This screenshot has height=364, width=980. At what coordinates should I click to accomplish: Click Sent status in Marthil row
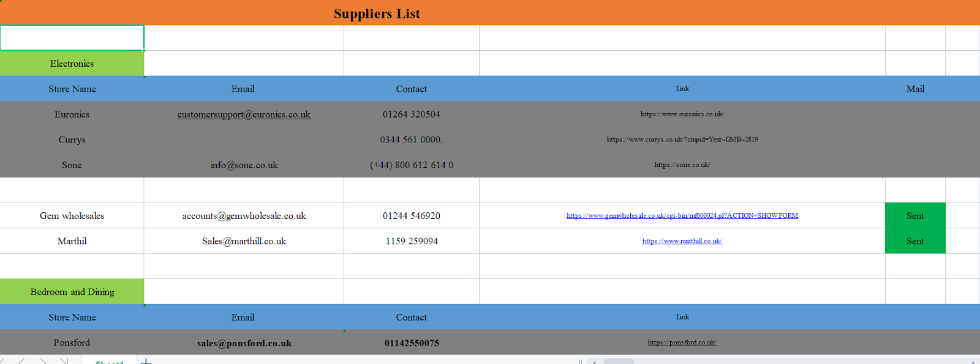point(915,241)
